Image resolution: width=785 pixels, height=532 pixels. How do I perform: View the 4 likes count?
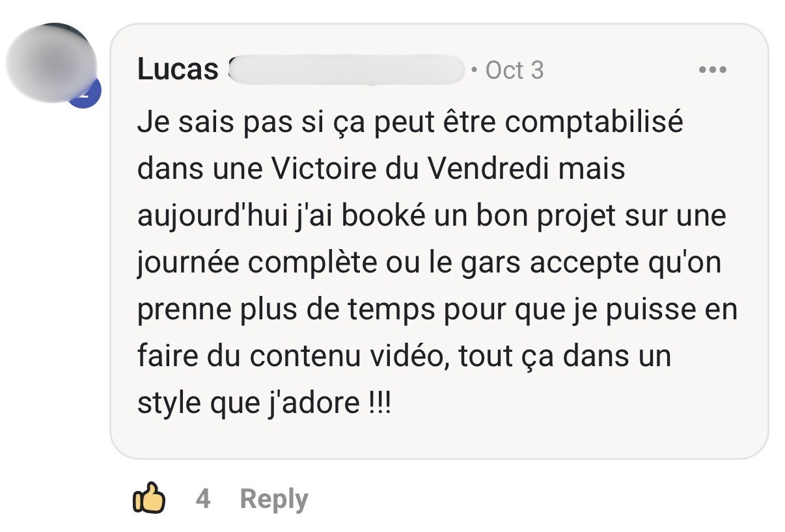pyautogui.click(x=203, y=499)
